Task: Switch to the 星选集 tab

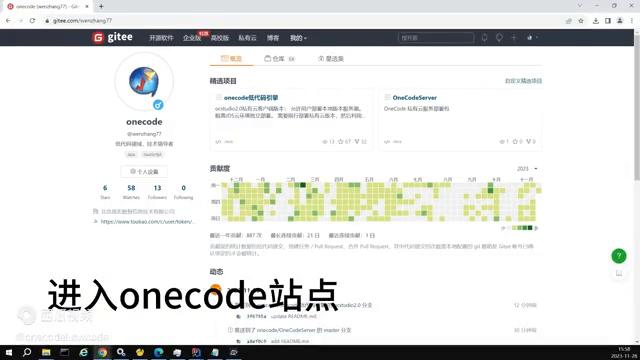Action: (331, 59)
